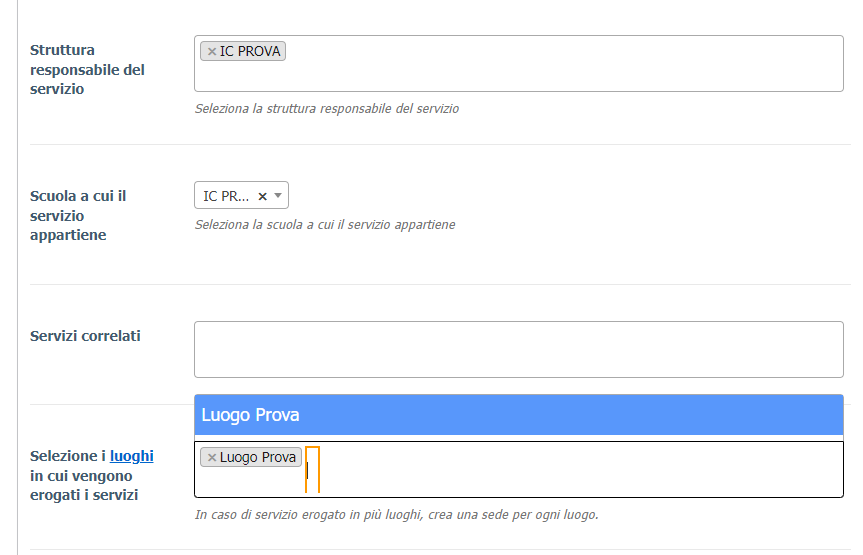
Task: Click the Struttura responsabile del servizio label
Action: pos(87,69)
